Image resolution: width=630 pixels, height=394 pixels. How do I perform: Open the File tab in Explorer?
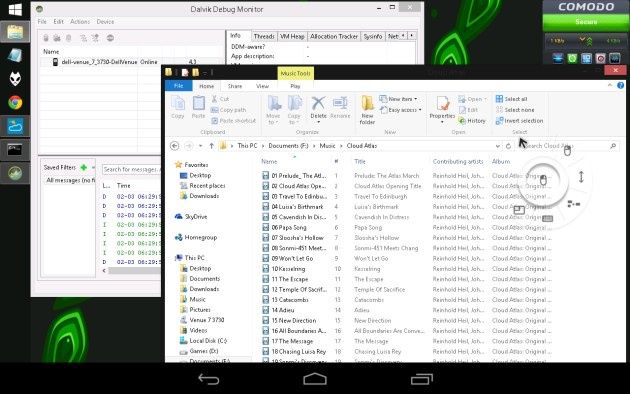(179, 86)
